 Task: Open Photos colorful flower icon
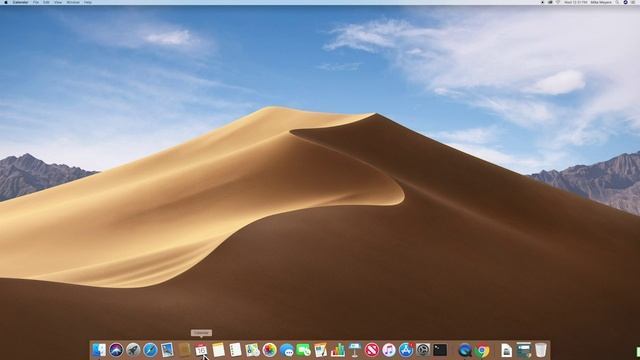click(x=269, y=350)
